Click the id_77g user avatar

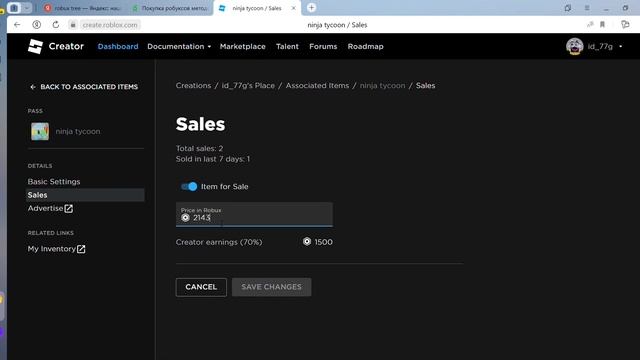tap(574, 47)
